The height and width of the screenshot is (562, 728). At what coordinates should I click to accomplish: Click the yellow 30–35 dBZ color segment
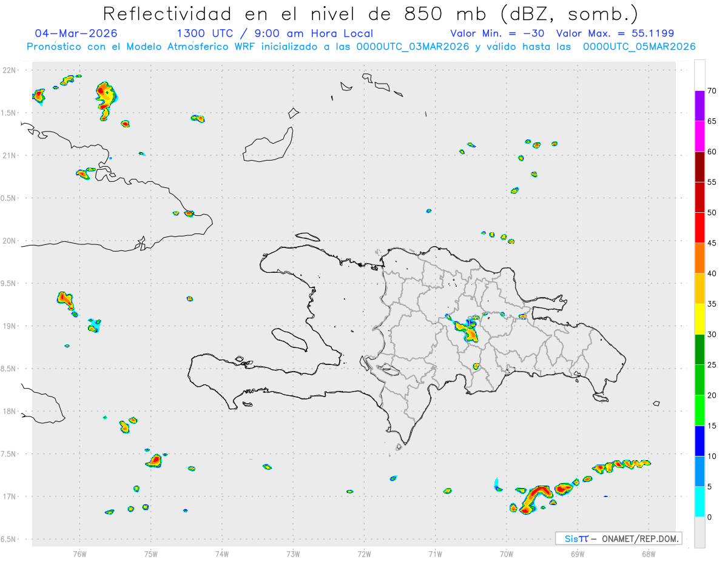pos(699,319)
